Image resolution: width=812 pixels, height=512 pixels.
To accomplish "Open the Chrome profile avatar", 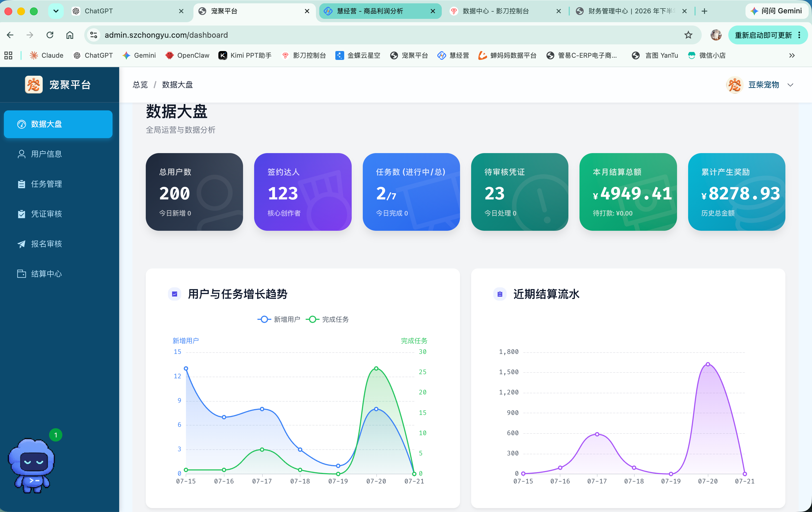I will pos(716,35).
